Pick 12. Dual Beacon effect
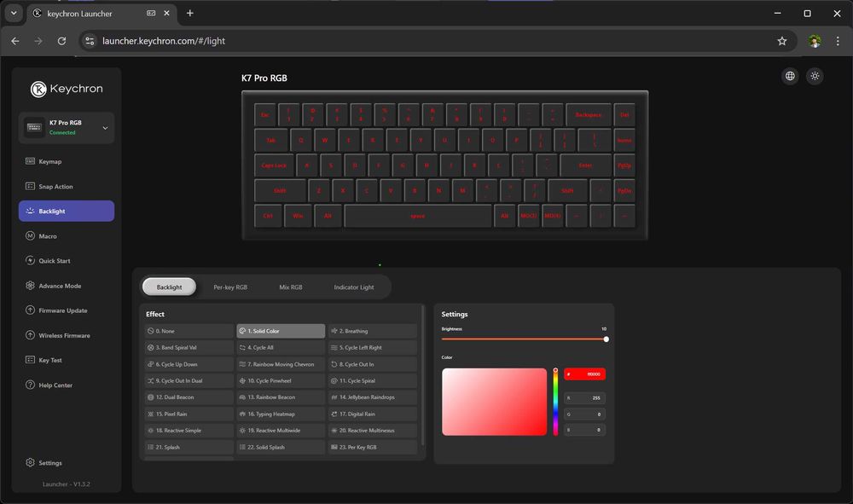 coord(189,397)
